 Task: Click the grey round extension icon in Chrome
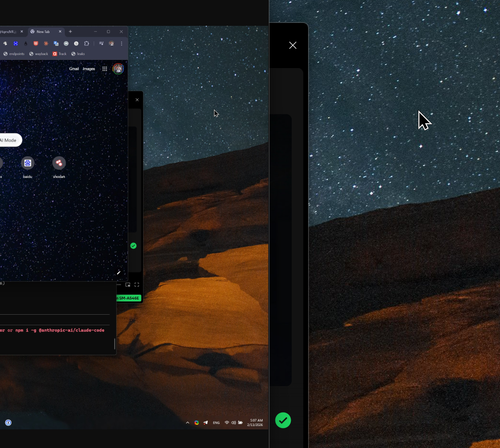tap(66, 43)
